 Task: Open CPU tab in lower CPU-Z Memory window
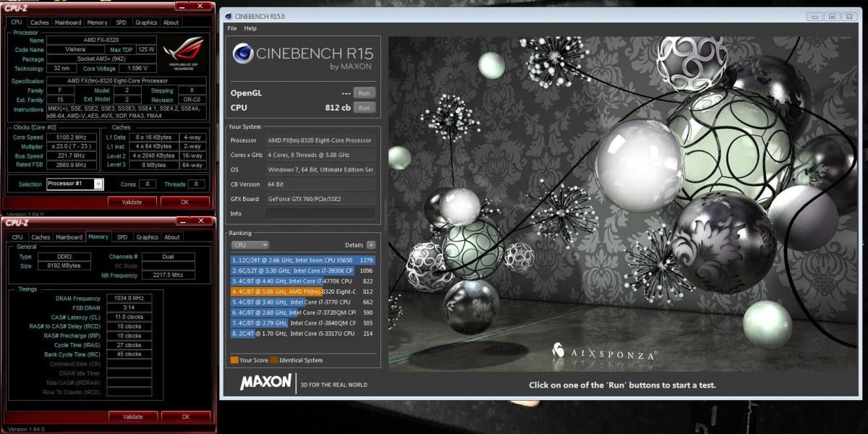tap(17, 237)
